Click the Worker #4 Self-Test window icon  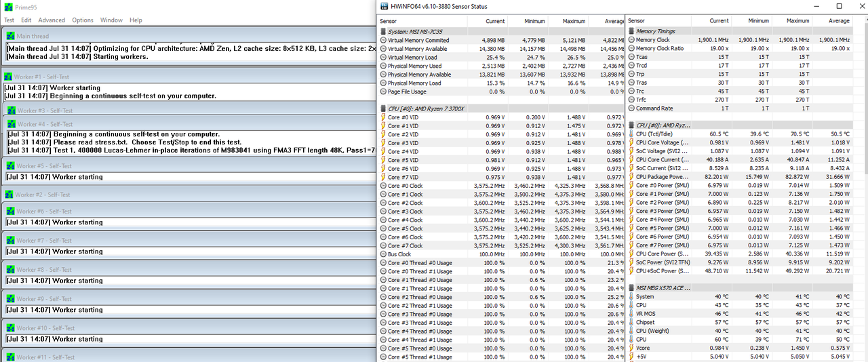pyautogui.click(x=12, y=124)
